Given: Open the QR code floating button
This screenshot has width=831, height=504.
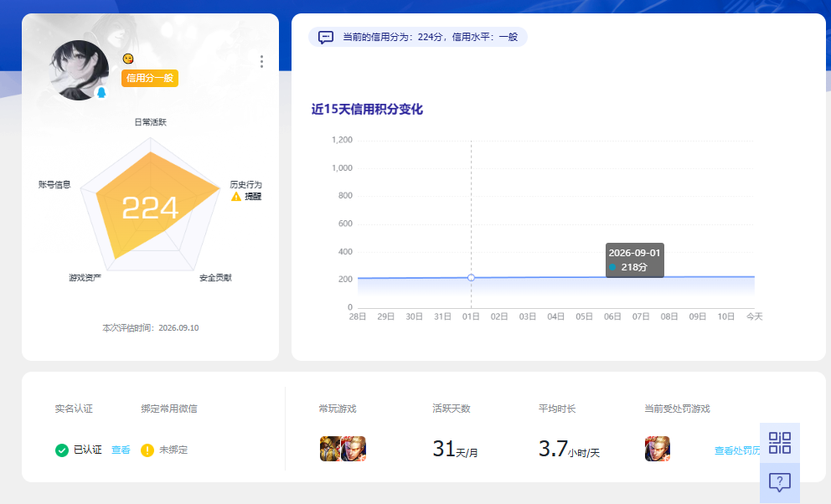Looking at the screenshot, I should 780,443.
